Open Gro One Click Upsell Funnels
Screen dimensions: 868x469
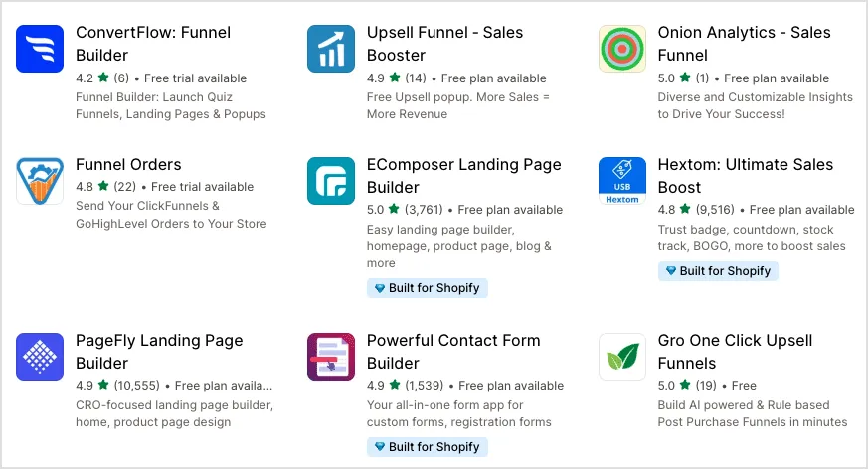[735, 351]
